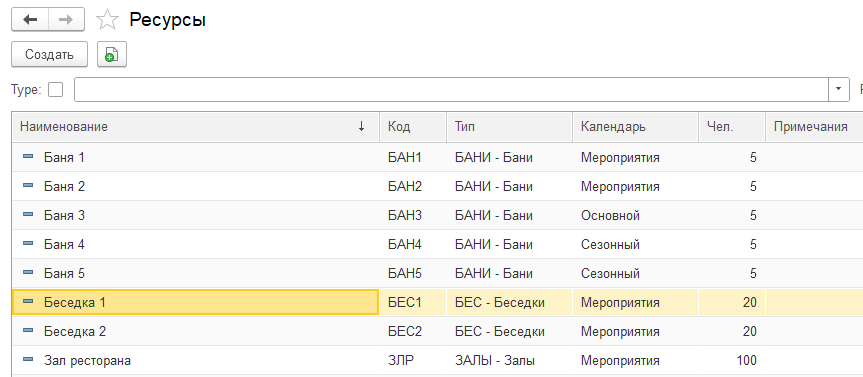Click the item icon beside Беседка 1

pyautogui.click(x=28, y=302)
